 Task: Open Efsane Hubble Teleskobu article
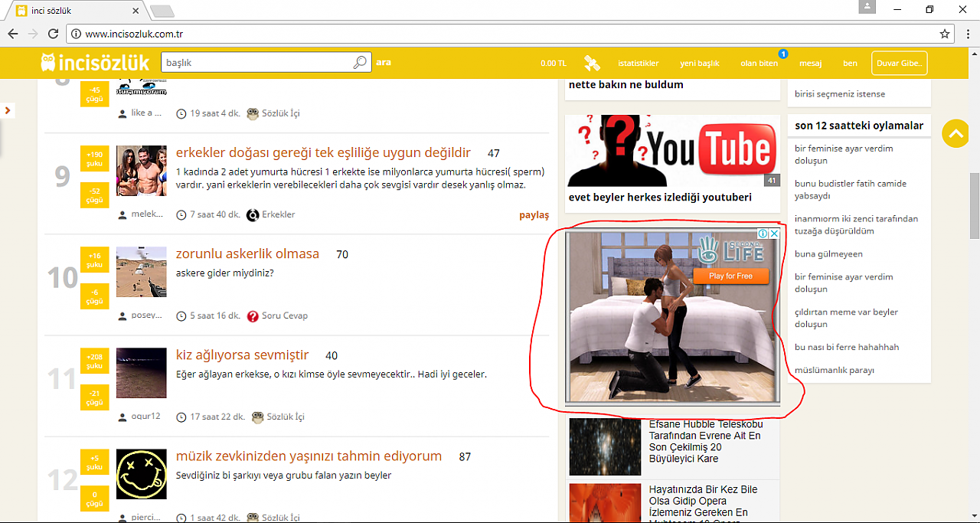click(705, 441)
